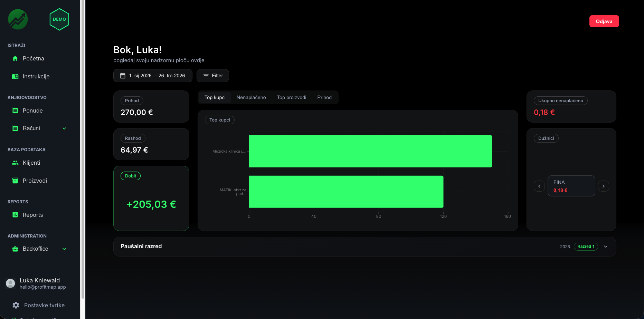This screenshot has width=644, height=319.
Task: Click the Odjava button
Action: [604, 21]
